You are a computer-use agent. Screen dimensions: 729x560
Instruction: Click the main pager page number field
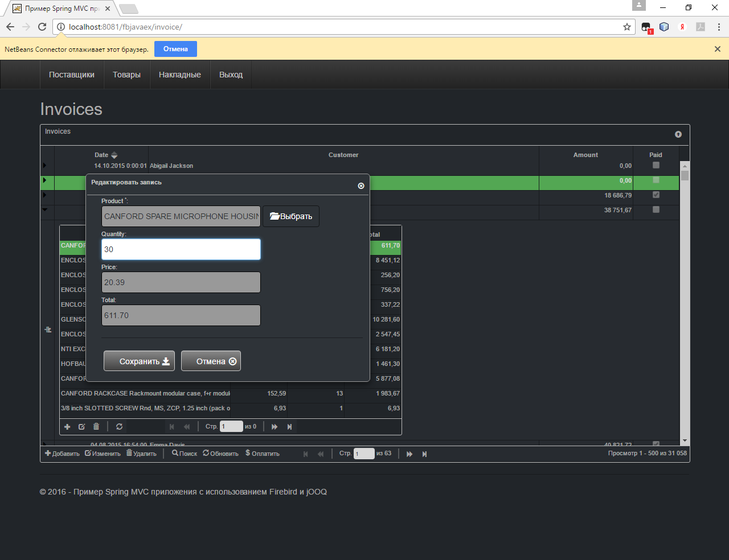[x=364, y=454]
